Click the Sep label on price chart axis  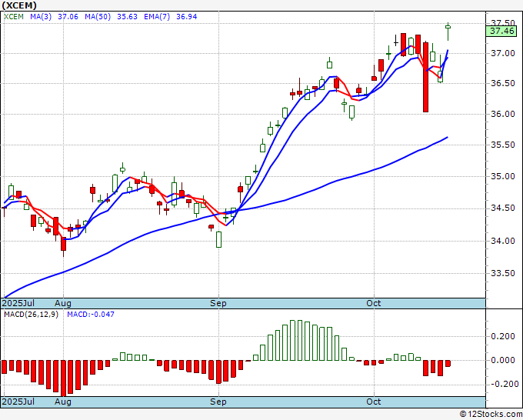pyautogui.click(x=218, y=303)
